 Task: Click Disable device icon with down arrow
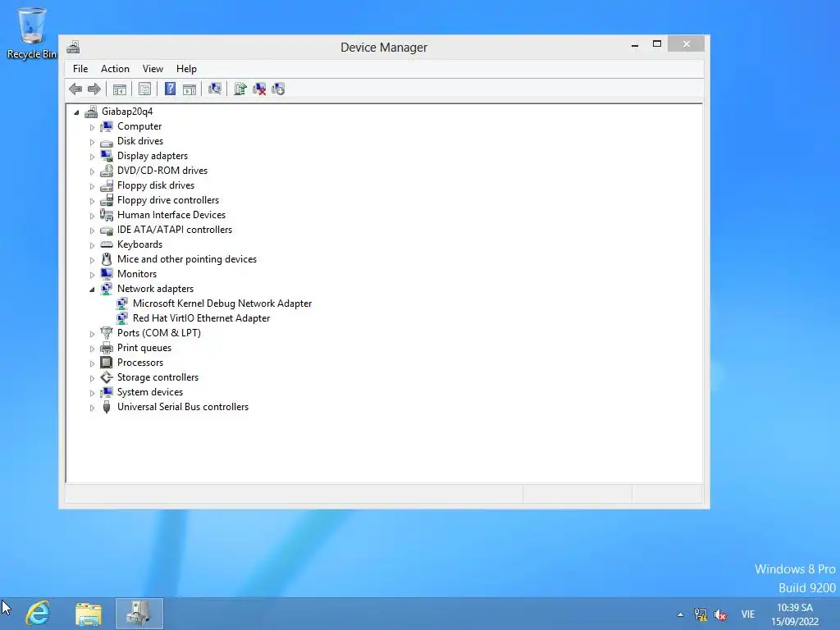point(279,89)
